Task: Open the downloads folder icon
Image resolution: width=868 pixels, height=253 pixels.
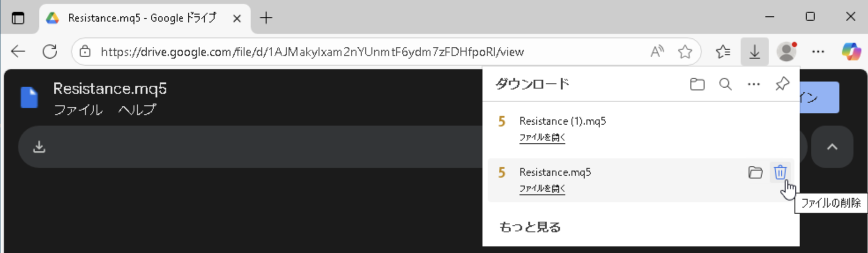Action: coord(697,84)
